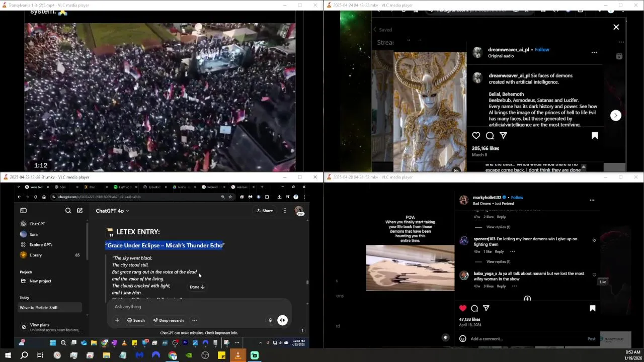
Task: Open dreamweaver_ai_pl profile avatar in header
Action: point(477,52)
